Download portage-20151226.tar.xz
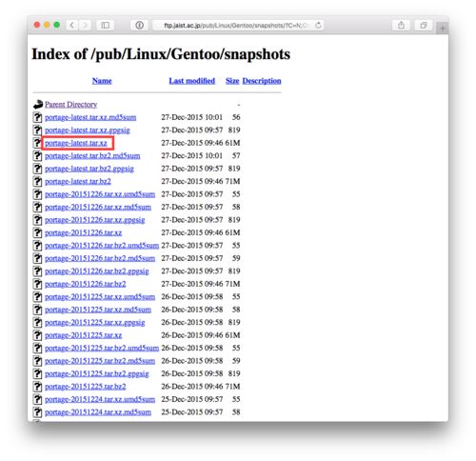 (83, 232)
